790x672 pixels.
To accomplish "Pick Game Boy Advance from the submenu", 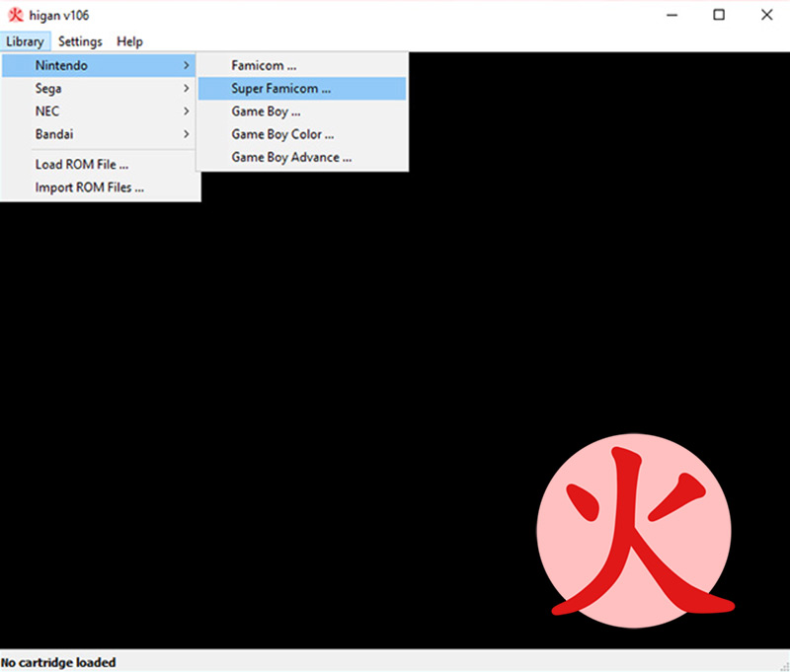I will click(302, 158).
